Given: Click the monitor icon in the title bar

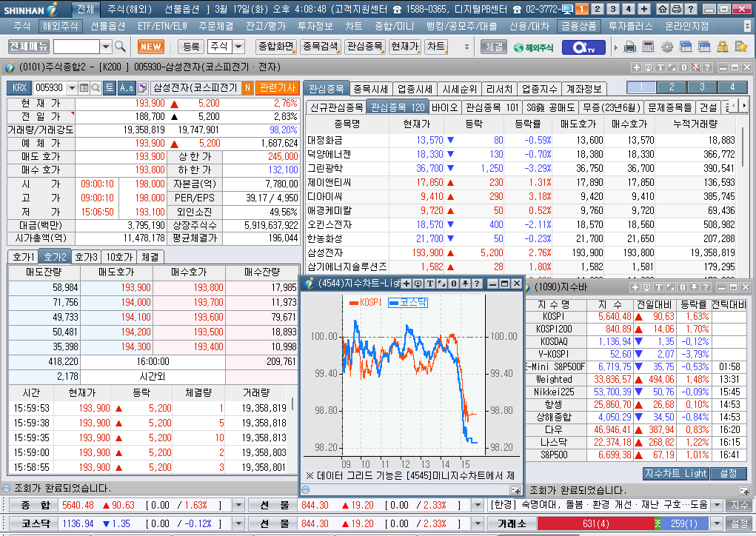Looking at the screenshot, I should 567,9.
